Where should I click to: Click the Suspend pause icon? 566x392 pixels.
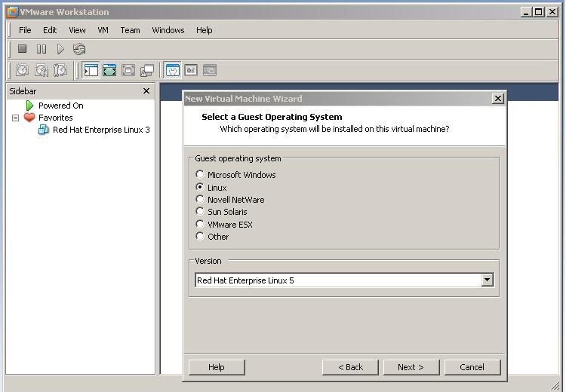[42, 49]
